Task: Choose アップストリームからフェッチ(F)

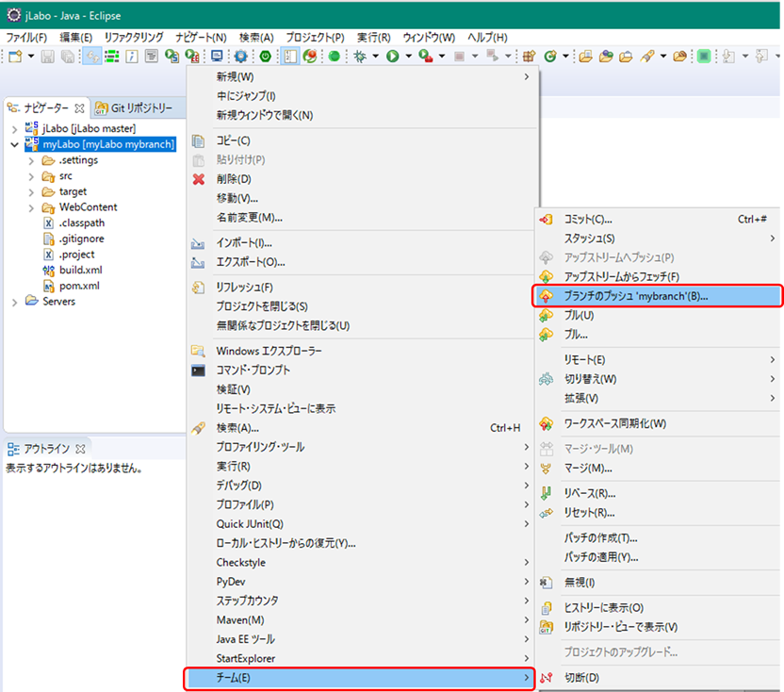Action: click(x=658, y=276)
